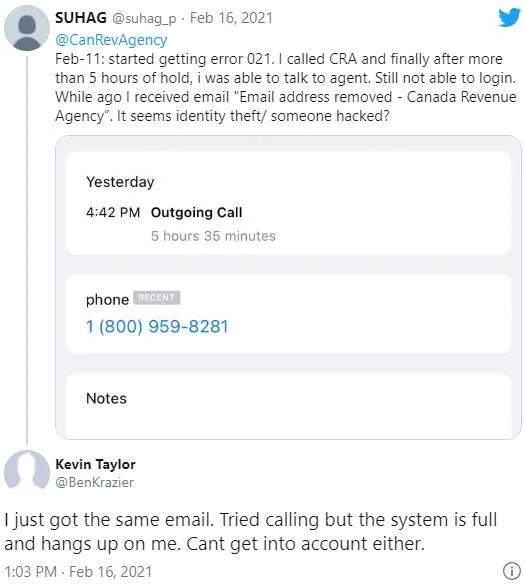The height and width of the screenshot is (584, 524).
Task: Open the SUHAG display name
Action: tap(81, 18)
